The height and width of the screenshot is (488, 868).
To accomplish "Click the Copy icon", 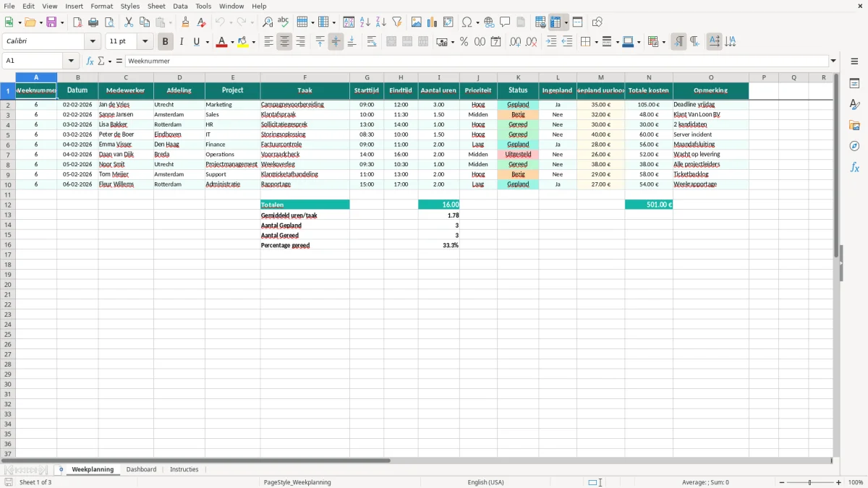I will (145, 22).
